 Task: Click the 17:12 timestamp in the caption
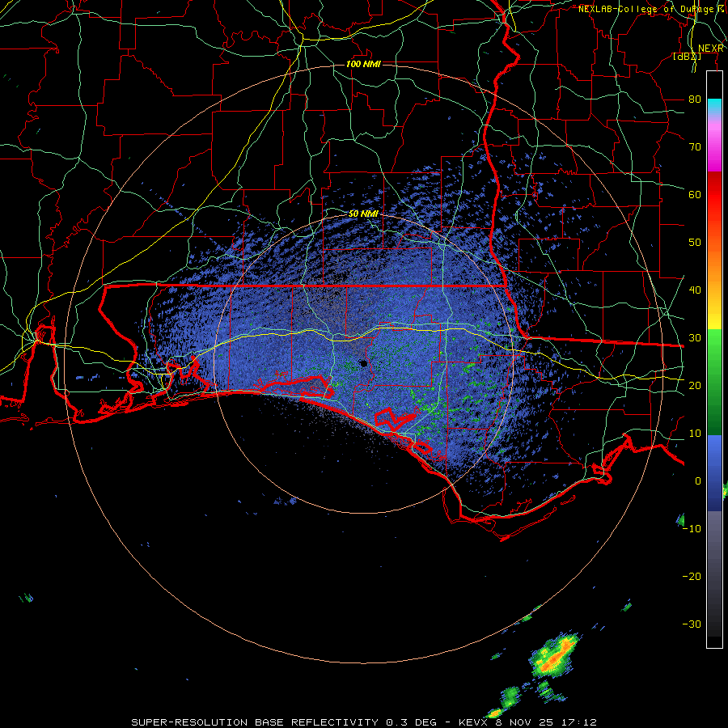tap(578, 722)
